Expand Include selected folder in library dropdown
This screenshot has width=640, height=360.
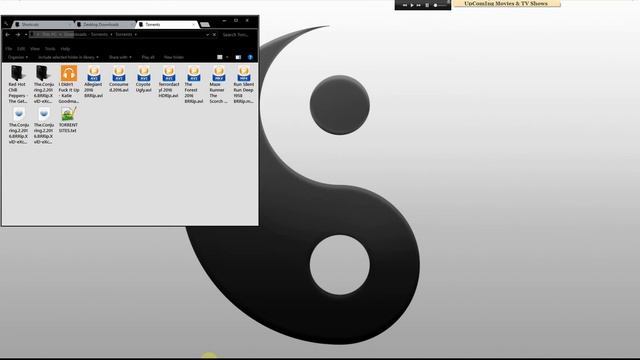(x=68, y=57)
